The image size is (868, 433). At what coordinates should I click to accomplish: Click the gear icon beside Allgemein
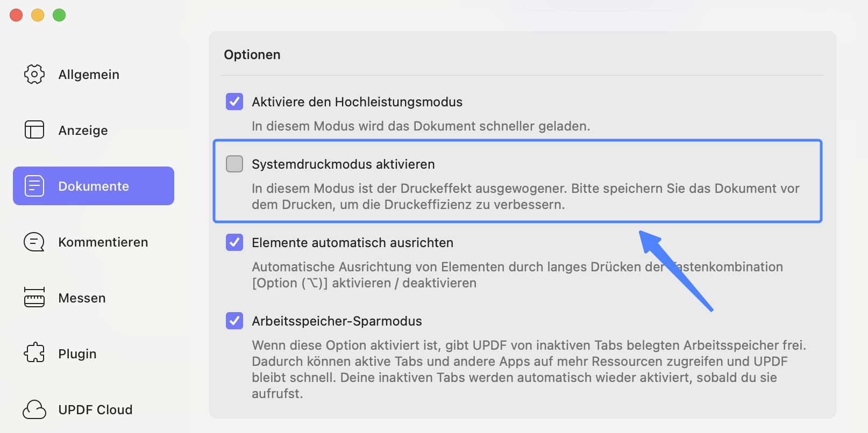[x=34, y=74]
